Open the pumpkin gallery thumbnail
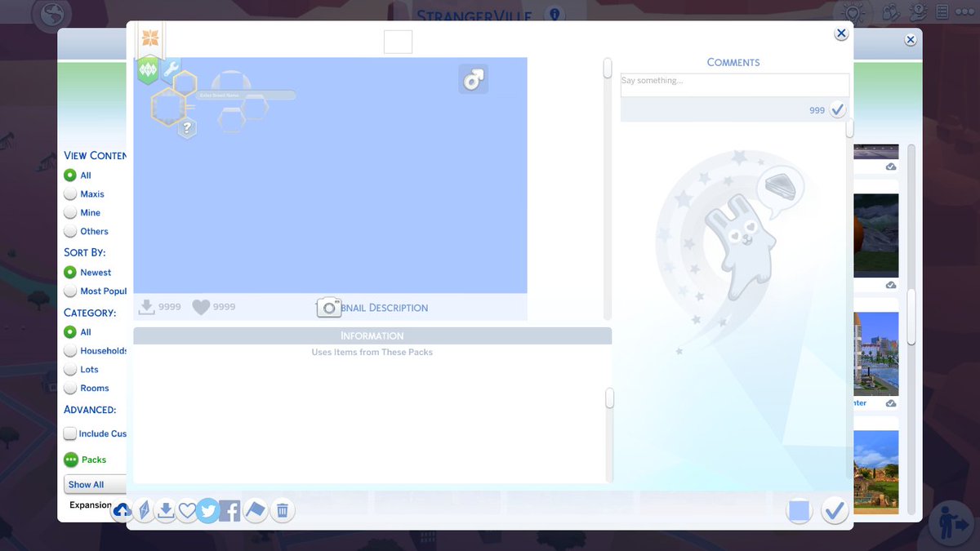The height and width of the screenshot is (551, 980). pos(876,237)
